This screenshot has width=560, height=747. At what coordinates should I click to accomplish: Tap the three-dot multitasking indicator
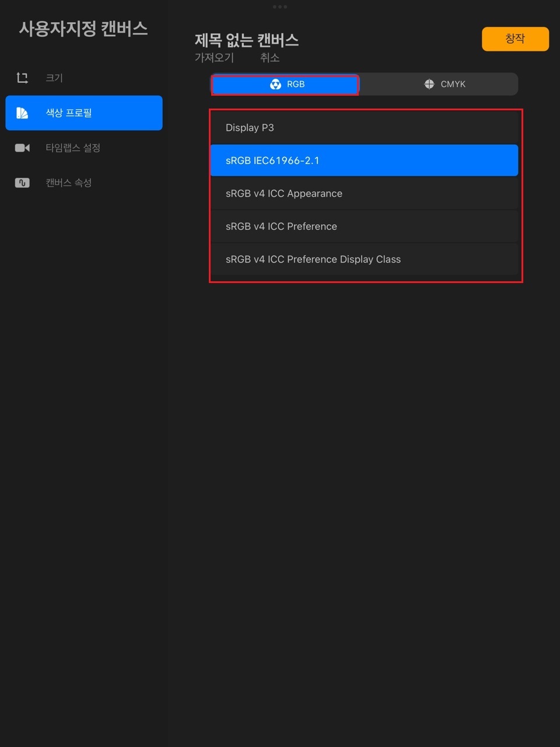(280, 7)
